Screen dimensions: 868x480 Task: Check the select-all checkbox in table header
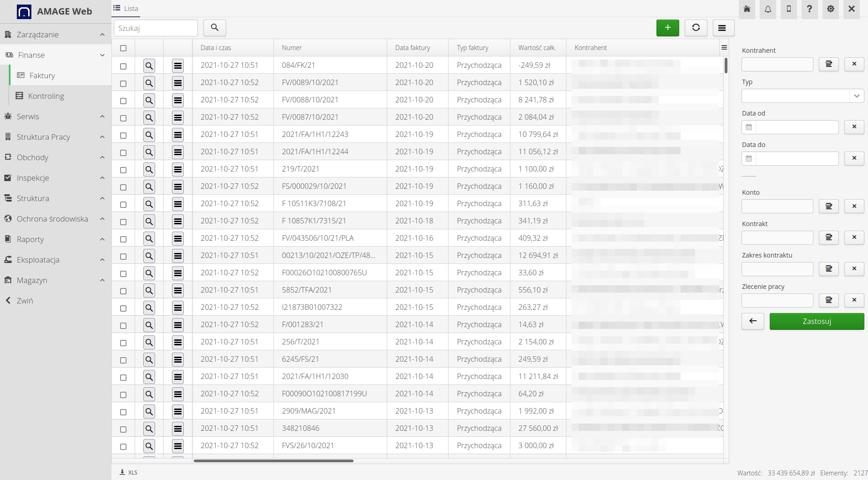123,48
